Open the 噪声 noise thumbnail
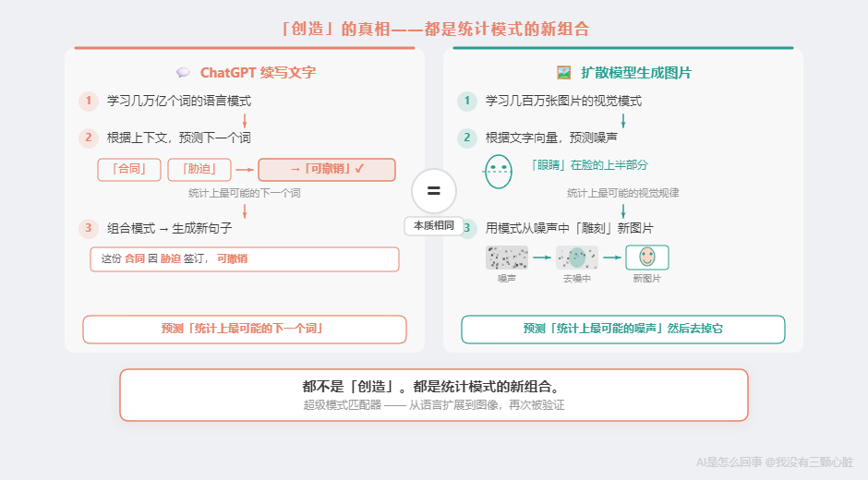868x480 pixels. coord(507,258)
